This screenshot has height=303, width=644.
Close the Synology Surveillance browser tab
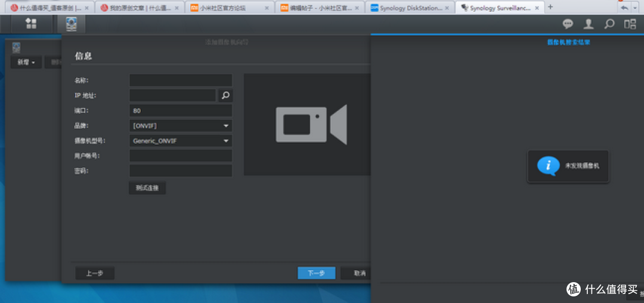(x=537, y=8)
